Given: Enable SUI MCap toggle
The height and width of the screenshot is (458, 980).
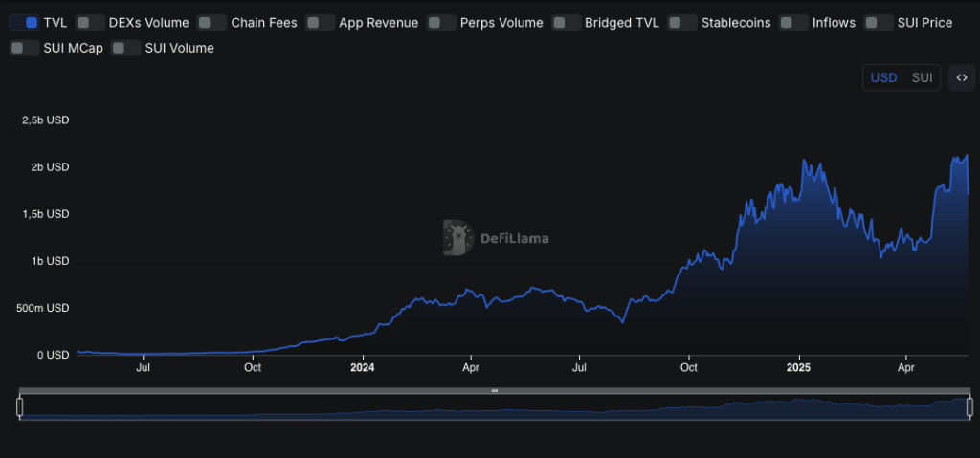Looking at the screenshot, I should [x=25, y=48].
